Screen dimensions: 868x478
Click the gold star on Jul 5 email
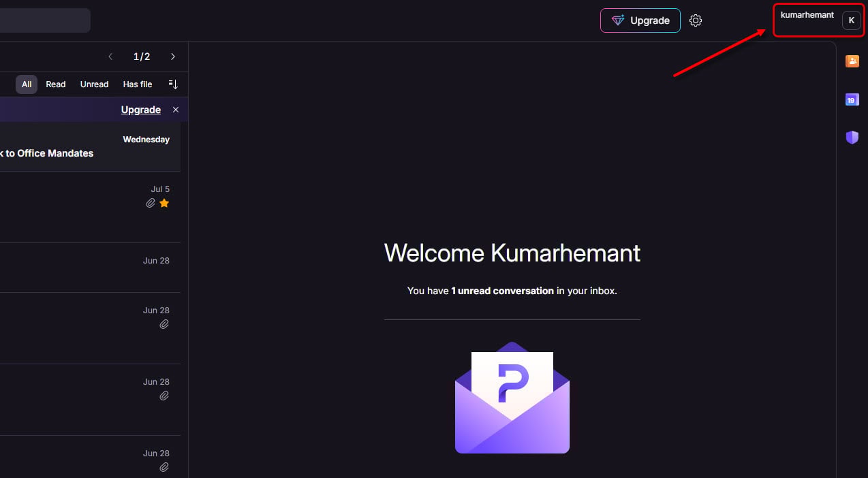(164, 203)
